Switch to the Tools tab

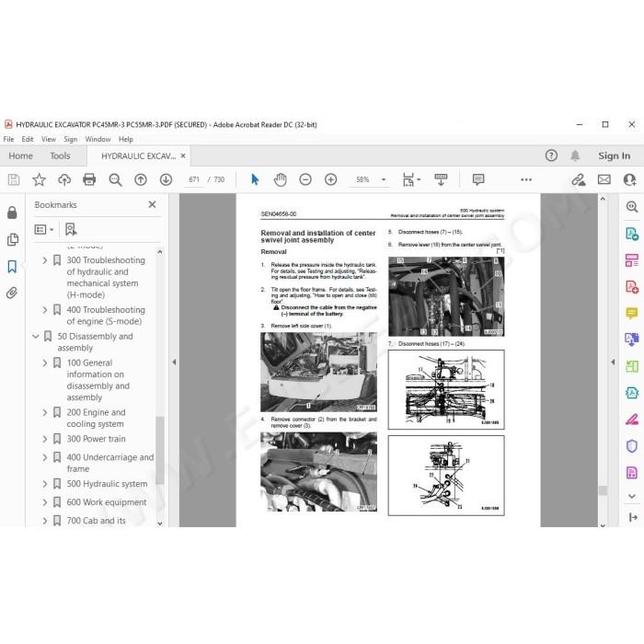[x=60, y=155]
